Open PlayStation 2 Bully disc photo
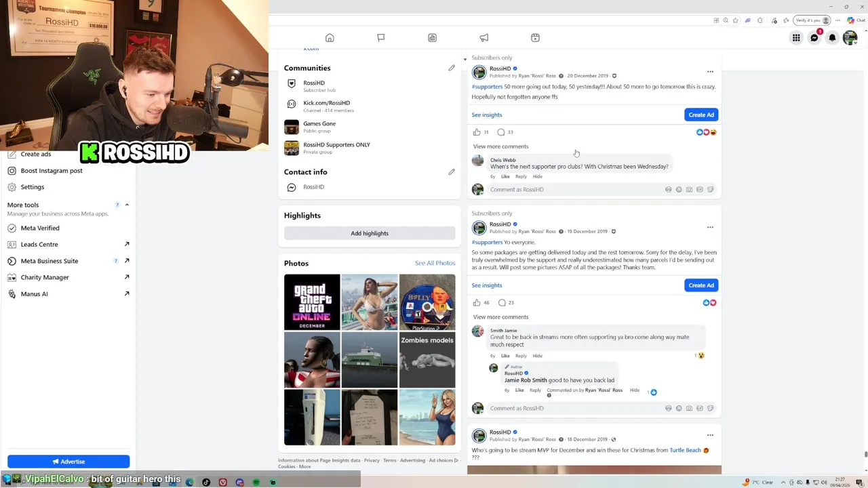868x488 pixels. (427, 302)
